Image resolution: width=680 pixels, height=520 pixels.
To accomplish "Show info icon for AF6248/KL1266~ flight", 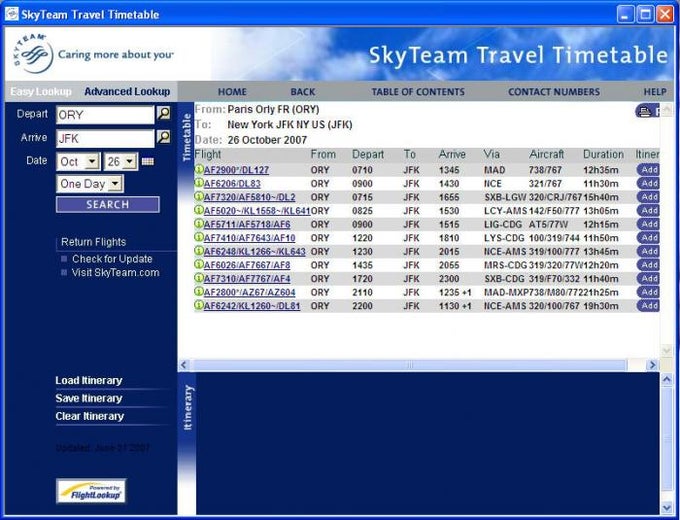I will click(199, 251).
